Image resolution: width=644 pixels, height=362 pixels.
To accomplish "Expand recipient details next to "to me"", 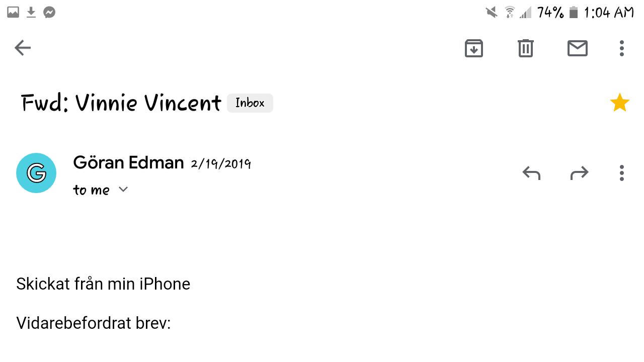I will [123, 190].
